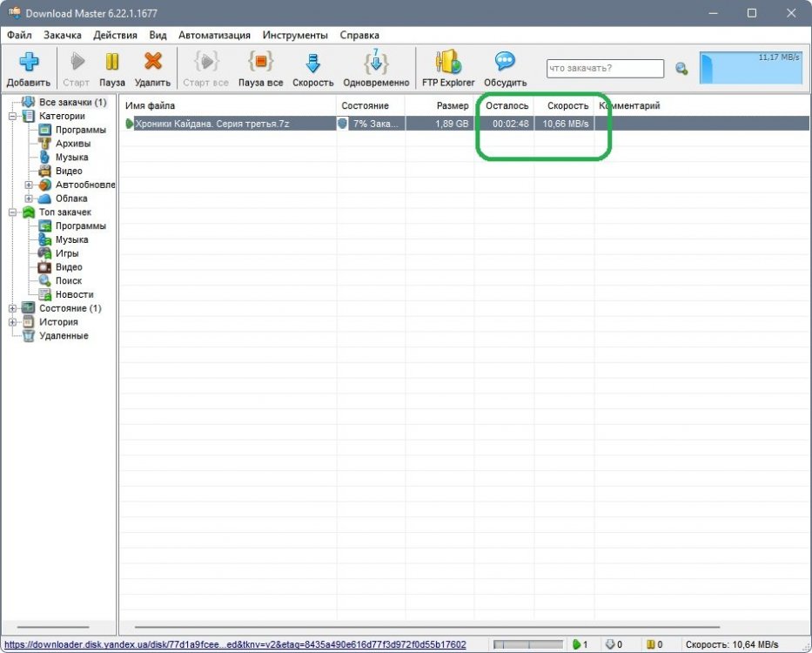Image resolution: width=812 pixels, height=653 pixels.
Task: Click the Удалить (Delete) red cross icon
Action: (152, 63)
